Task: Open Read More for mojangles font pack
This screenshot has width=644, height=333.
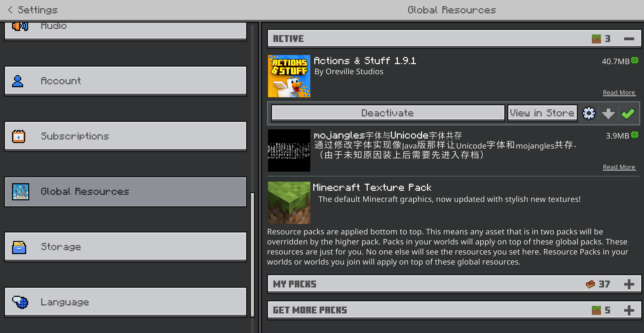Action: point(619,167)
